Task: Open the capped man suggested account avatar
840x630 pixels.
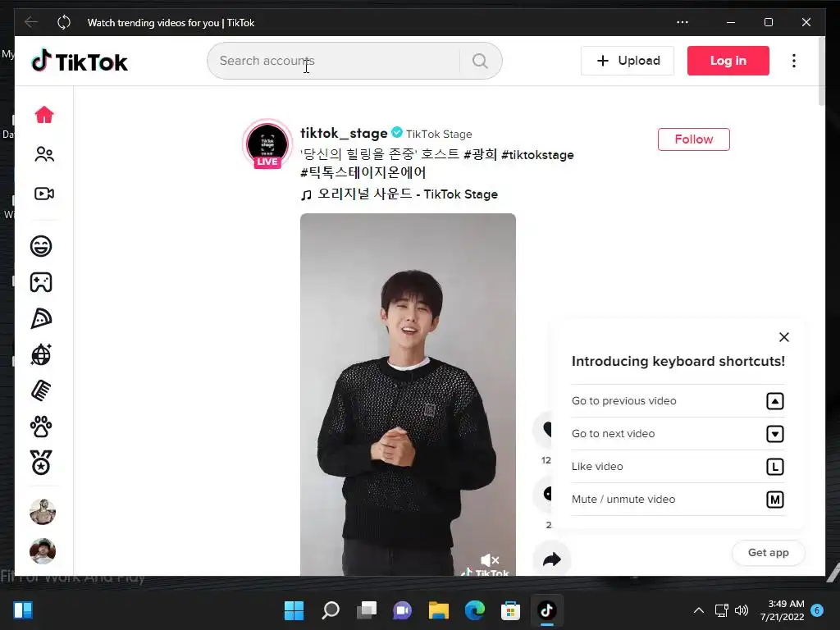Action: point(43,550)
